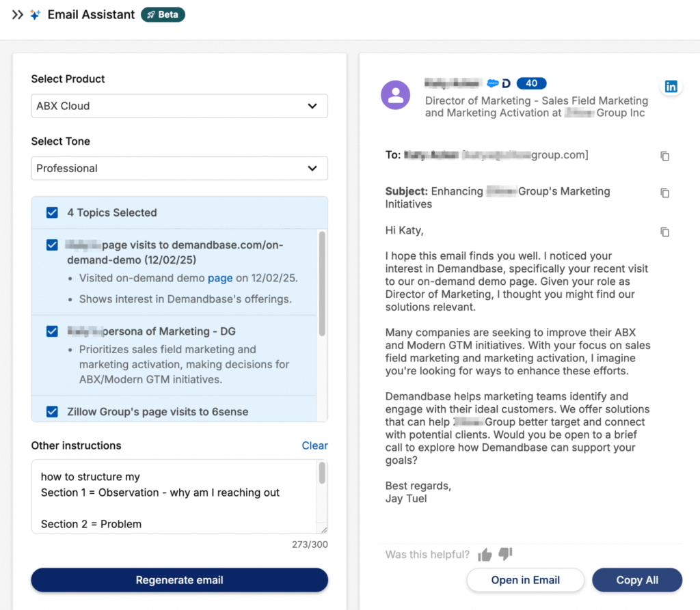The height and width of the screenshot is (610, 700).
Task: Copy the email subject line
Action: (664, 193)
